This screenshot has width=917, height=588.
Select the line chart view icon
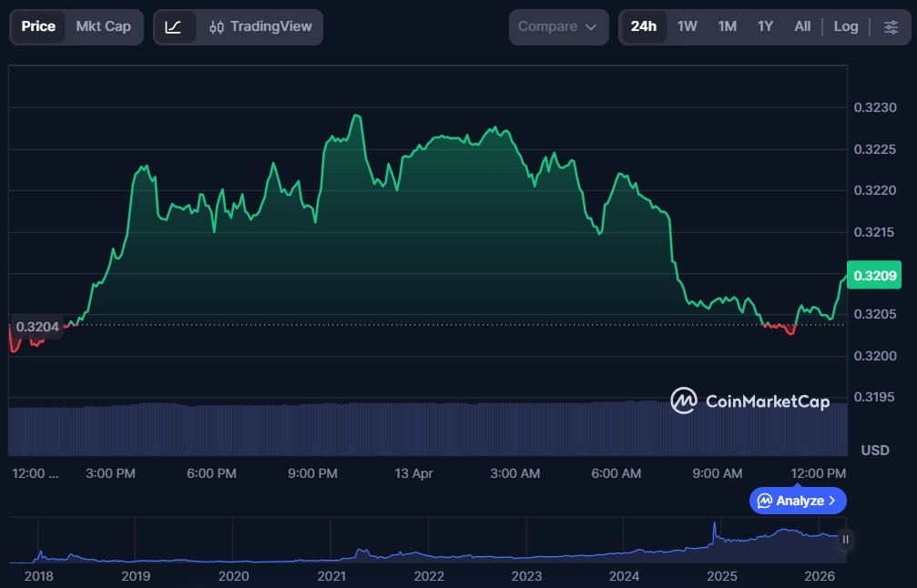(x=174, y=27)
